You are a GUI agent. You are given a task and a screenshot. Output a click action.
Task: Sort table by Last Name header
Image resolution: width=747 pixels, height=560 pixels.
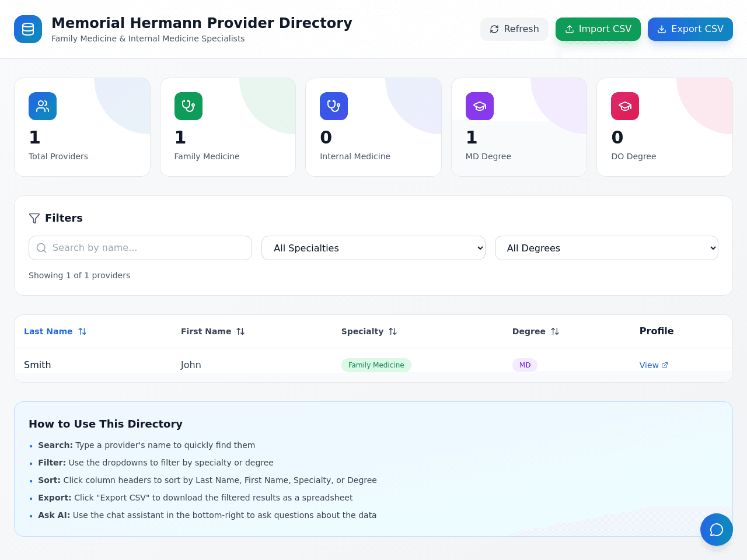click(x=55, y=331)
